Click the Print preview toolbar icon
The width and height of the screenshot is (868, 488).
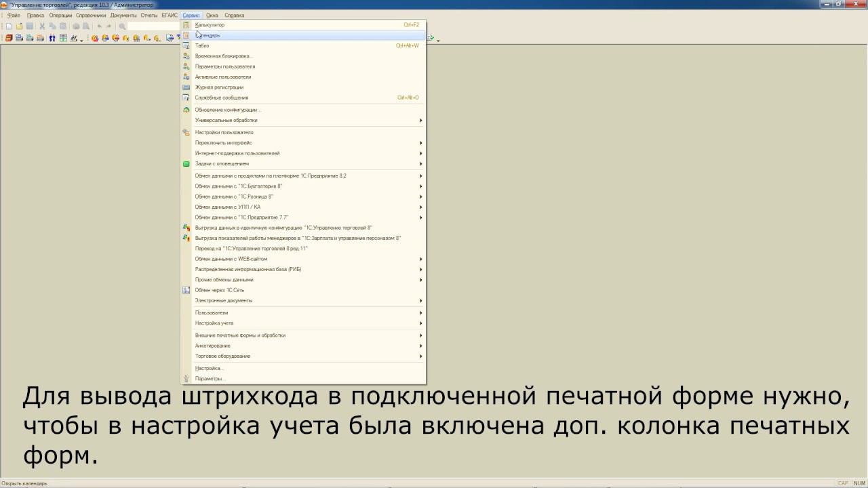[x=86, y=26]
